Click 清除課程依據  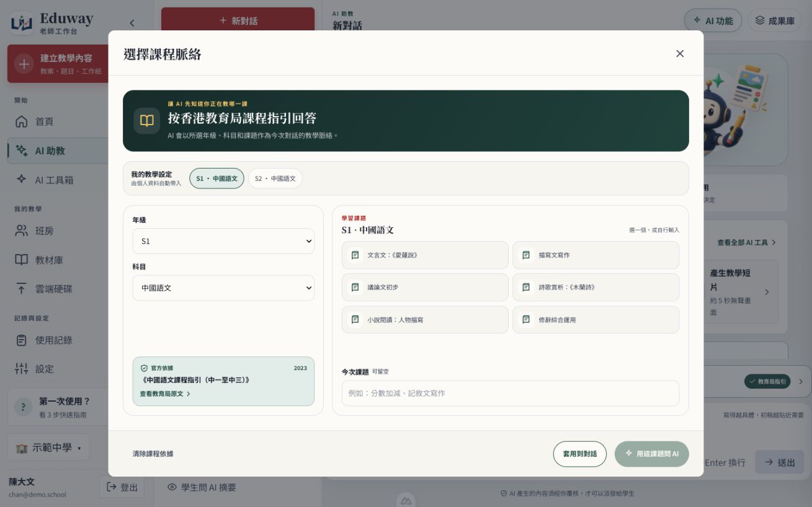pyautogui.click(x=153, y=454)
